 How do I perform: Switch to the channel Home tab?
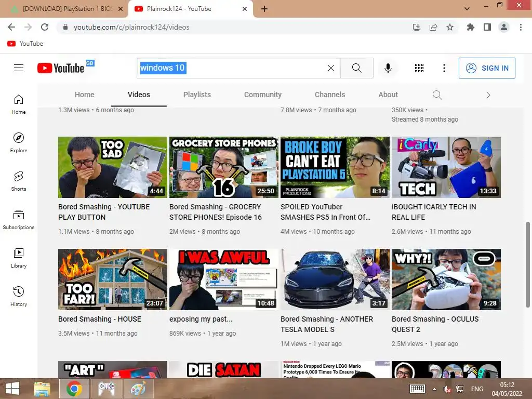(x=85, y=95)
